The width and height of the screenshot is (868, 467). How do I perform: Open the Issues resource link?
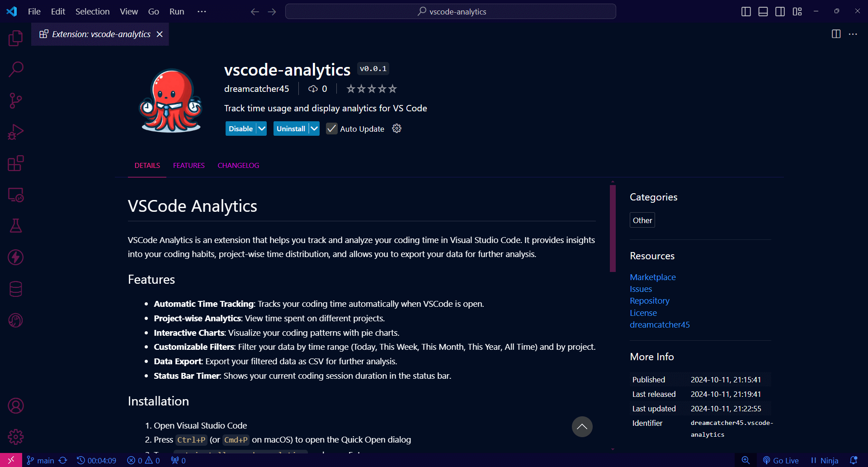[641, 289]
